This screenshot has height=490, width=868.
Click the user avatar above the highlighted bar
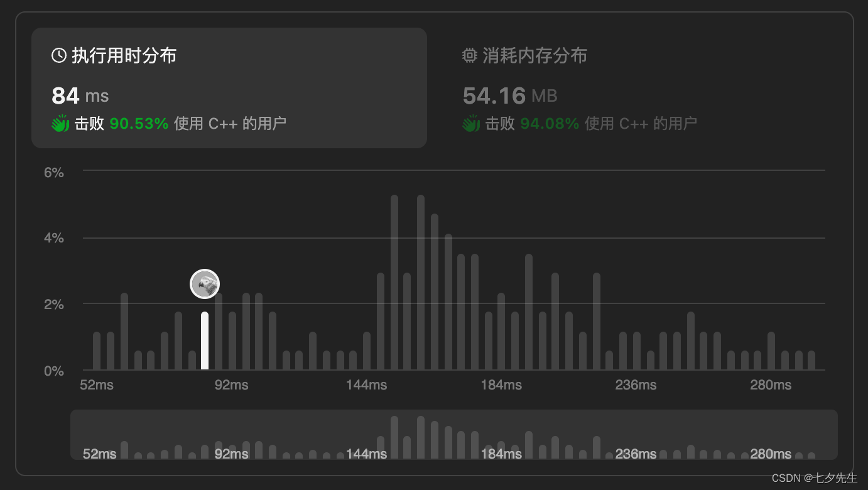point(205,284)
